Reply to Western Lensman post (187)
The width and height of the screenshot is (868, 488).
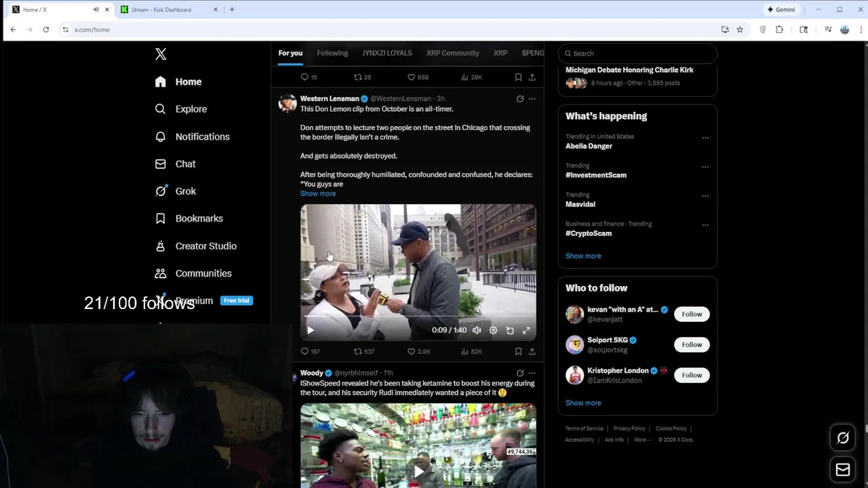click(x=310, y=351)
